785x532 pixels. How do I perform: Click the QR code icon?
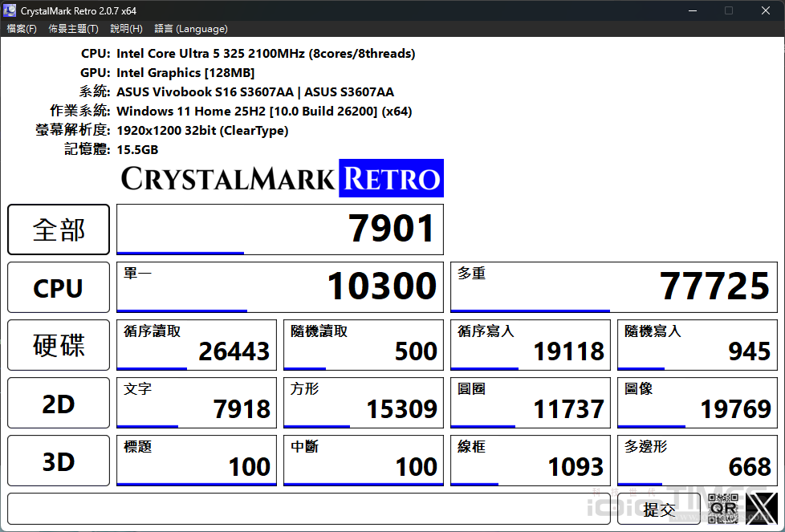[722, 509]
